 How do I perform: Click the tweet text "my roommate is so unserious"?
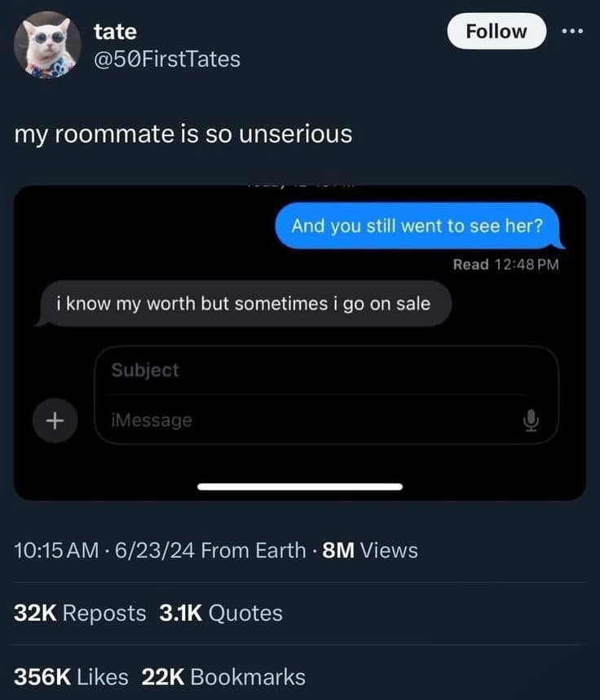pos(183,133)
